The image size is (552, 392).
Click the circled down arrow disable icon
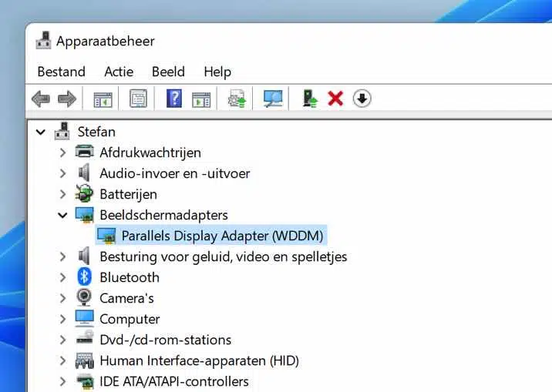click(x=362, y=99)
